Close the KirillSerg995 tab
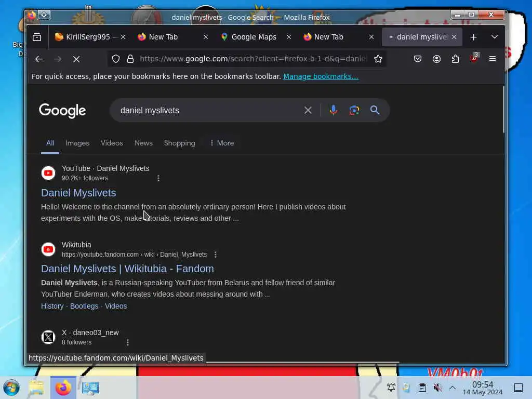The width and height of the screenshot is (532, 399). tap(123, 37)
